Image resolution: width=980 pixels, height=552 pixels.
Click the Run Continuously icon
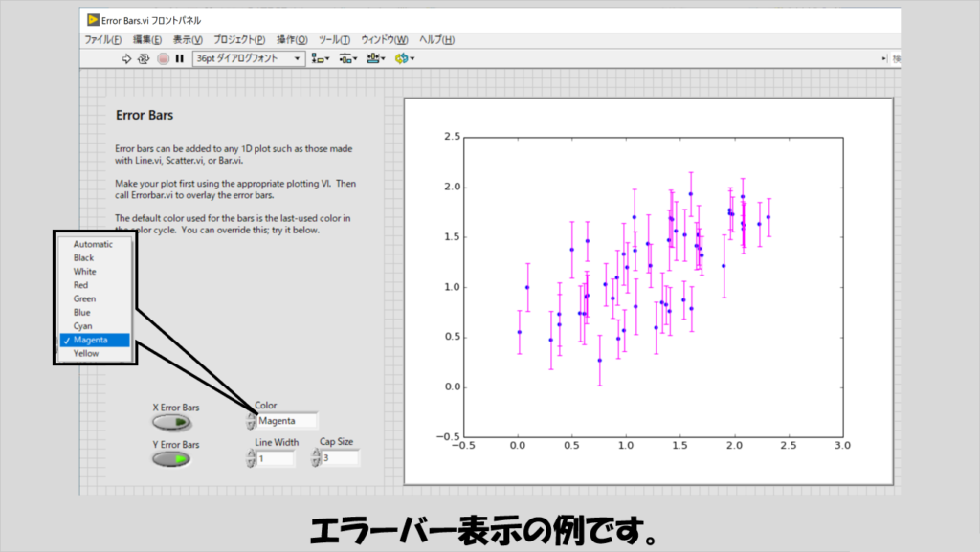tap(144, 58)
